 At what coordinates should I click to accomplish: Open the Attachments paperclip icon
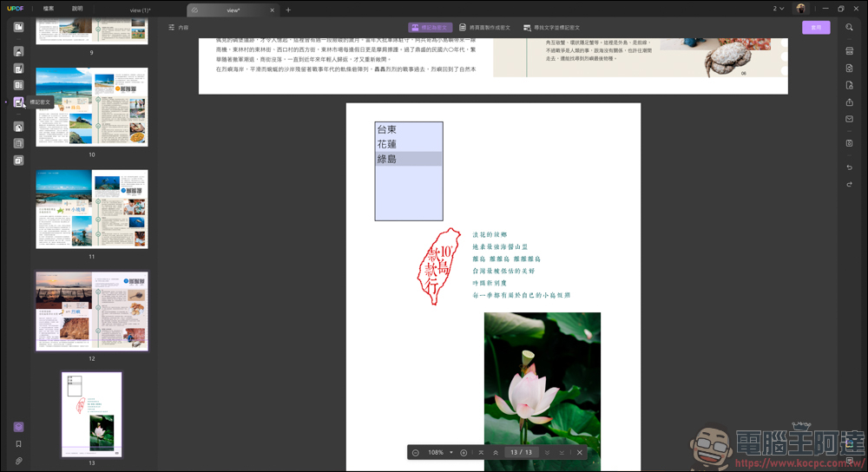tap(18, 461)
